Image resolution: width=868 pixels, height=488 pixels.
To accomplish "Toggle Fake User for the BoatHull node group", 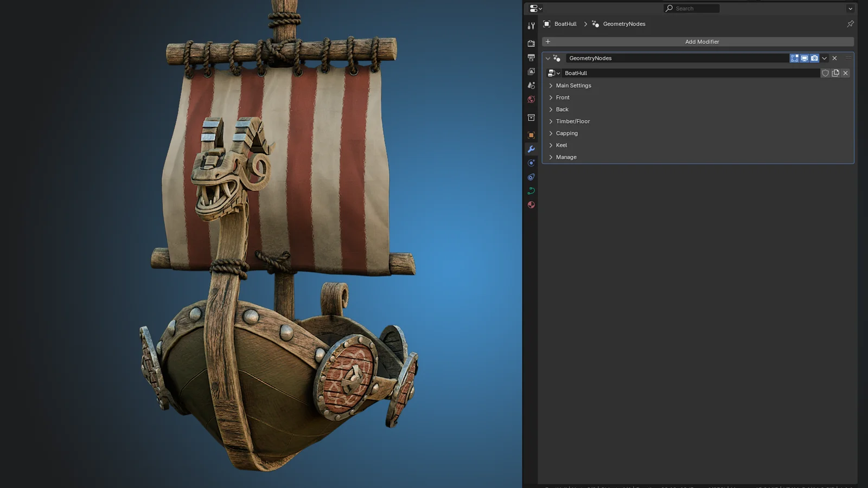I will pyautogui.click(x=825, y=73).
